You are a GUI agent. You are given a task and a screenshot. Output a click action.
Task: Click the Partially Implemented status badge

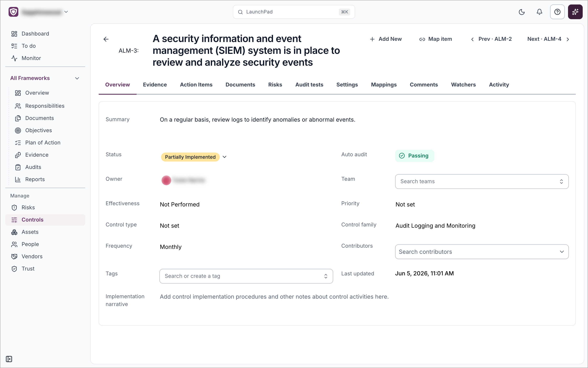pos(190,157)
